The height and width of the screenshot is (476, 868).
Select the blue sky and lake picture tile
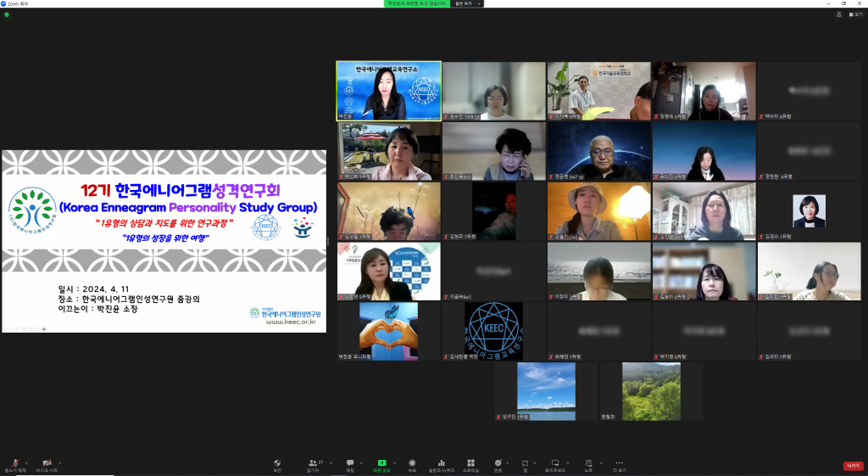coord(547,391)
